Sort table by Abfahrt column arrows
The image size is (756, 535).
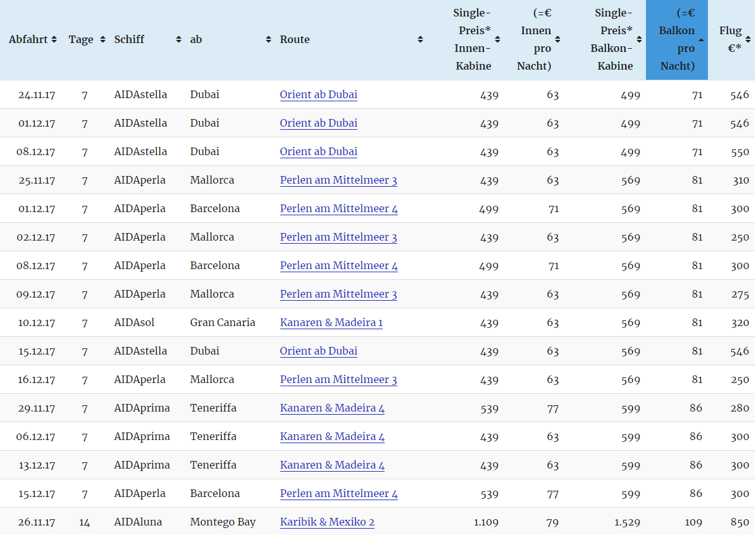click(x=54, y=39)
